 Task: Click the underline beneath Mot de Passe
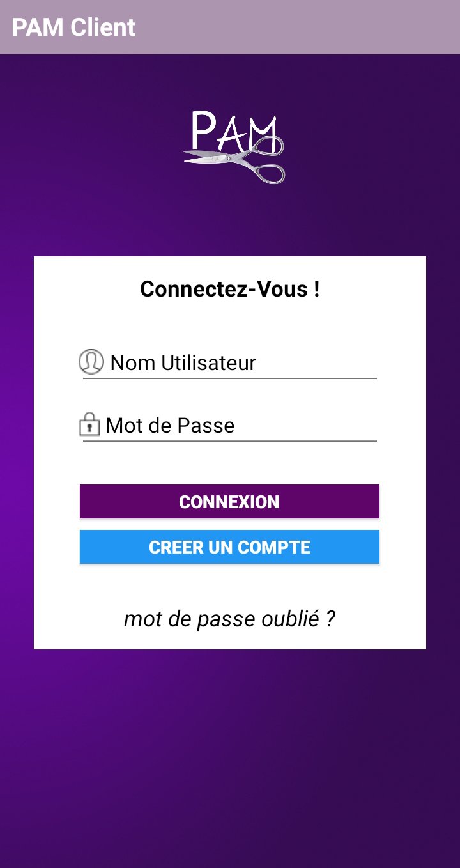[x=230, y=442]
